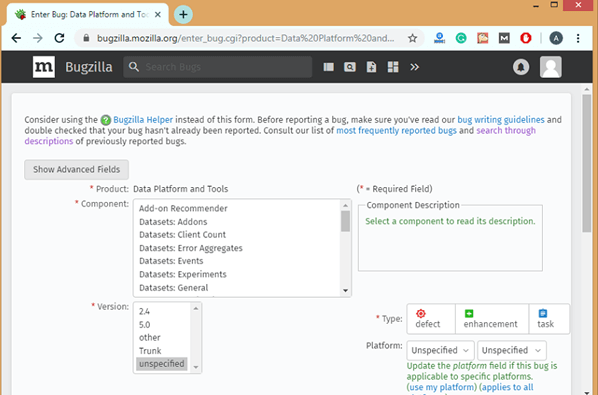The width and height of the screenshot is (598, 395).
Task: Click the blue download extension icon
Action: tap(439, 38)
